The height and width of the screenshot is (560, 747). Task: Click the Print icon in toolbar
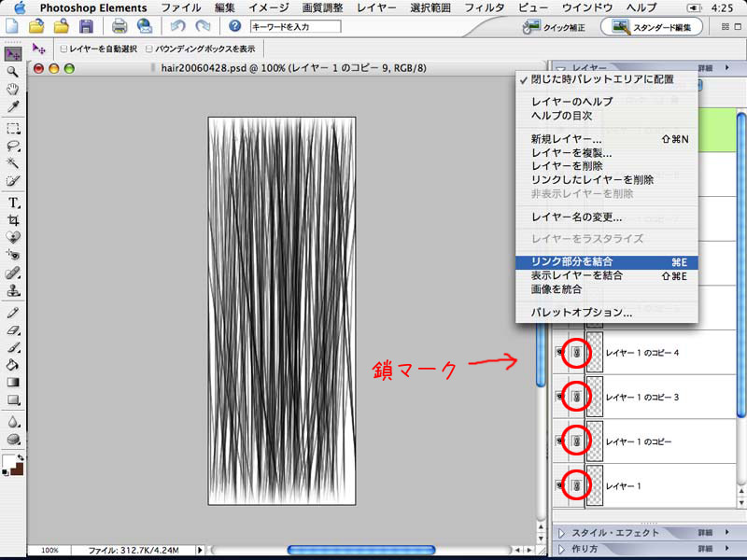[x=120, y=26]
